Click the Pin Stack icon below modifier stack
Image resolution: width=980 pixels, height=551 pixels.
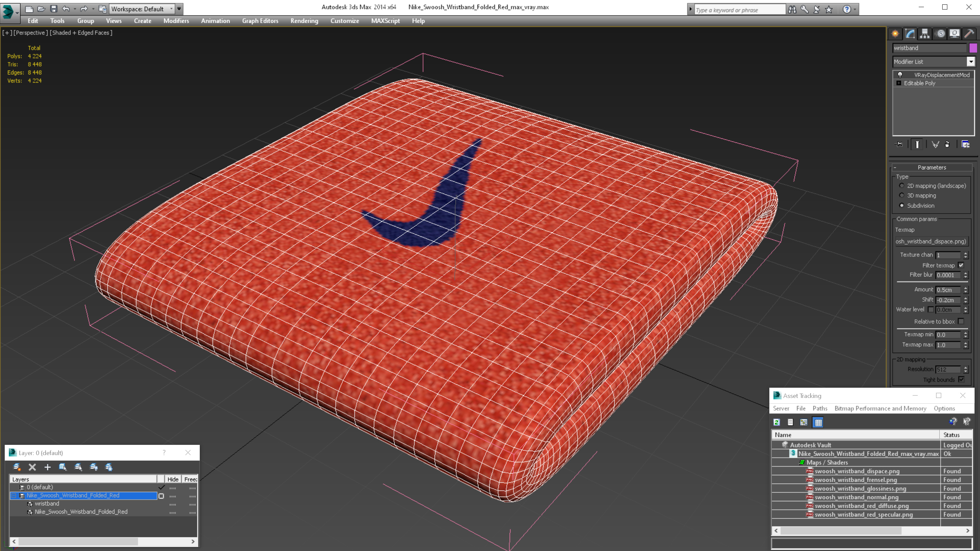(x=899, y=145)
